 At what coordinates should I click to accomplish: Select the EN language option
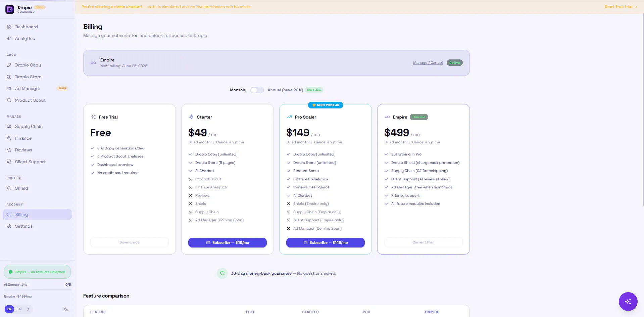[9, 309]
